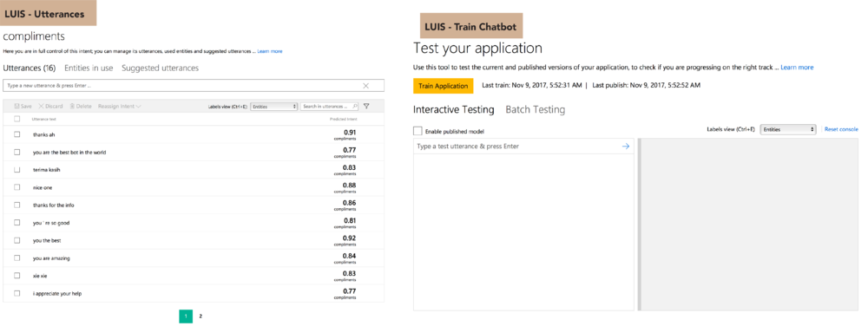Go to page 2 of utterances
Screen dimensions: 868x326
pos(201,316)
